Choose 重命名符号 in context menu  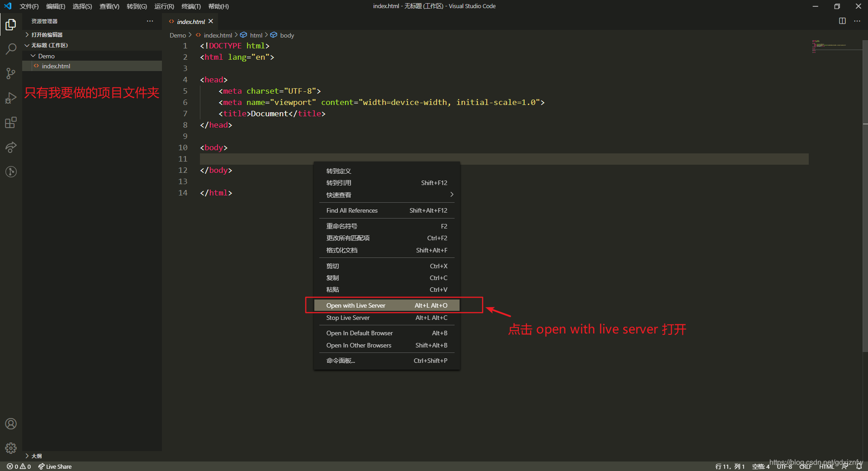point(387,226)
